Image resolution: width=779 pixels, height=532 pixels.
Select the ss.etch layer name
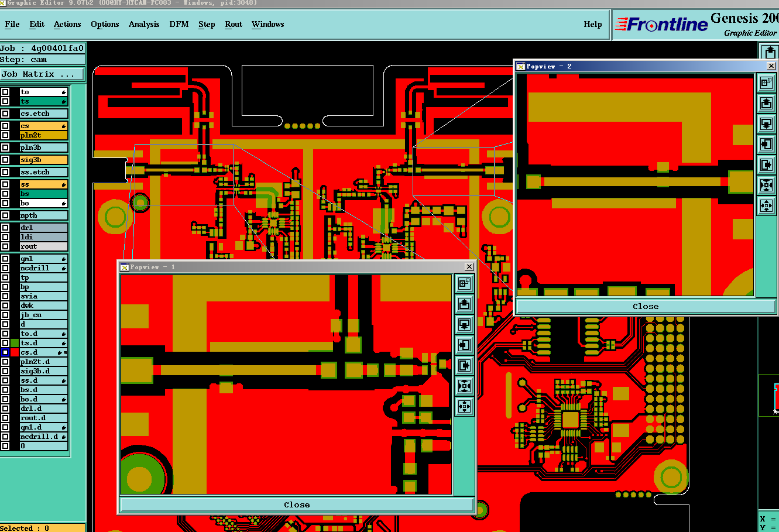(44, 172)
